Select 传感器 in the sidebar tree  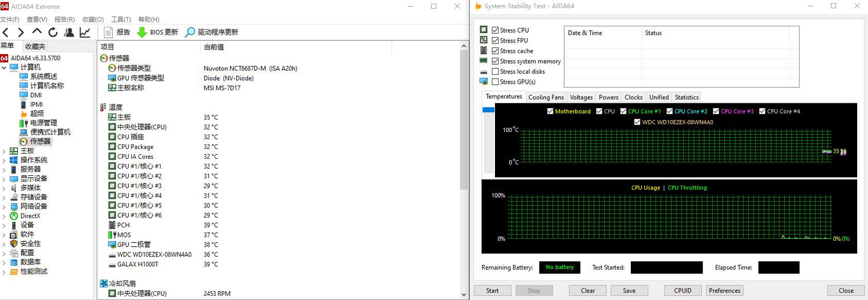click(40, 141)
